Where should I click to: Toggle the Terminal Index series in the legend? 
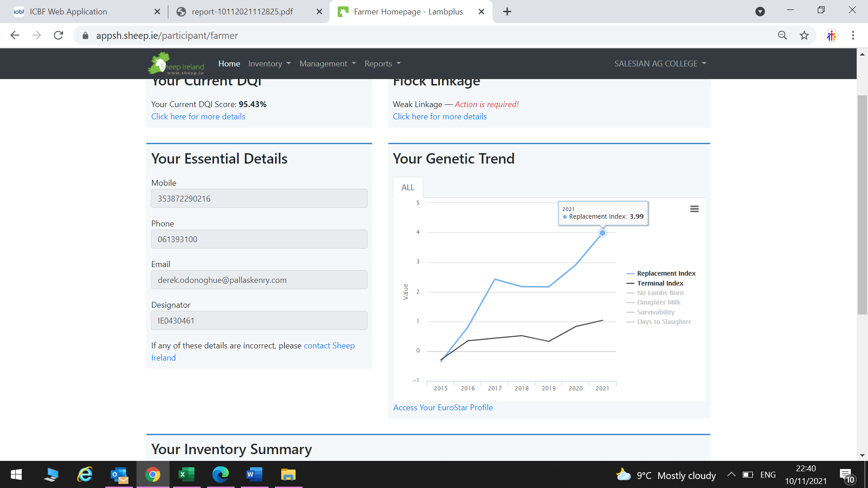[x=660, y=283]
